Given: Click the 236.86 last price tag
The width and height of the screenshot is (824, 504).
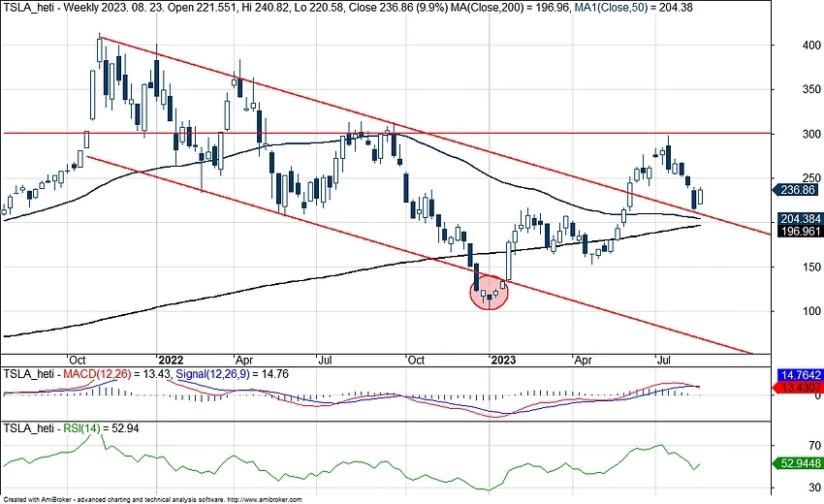Looking at the screenshot, I should (x=798, y=190).
